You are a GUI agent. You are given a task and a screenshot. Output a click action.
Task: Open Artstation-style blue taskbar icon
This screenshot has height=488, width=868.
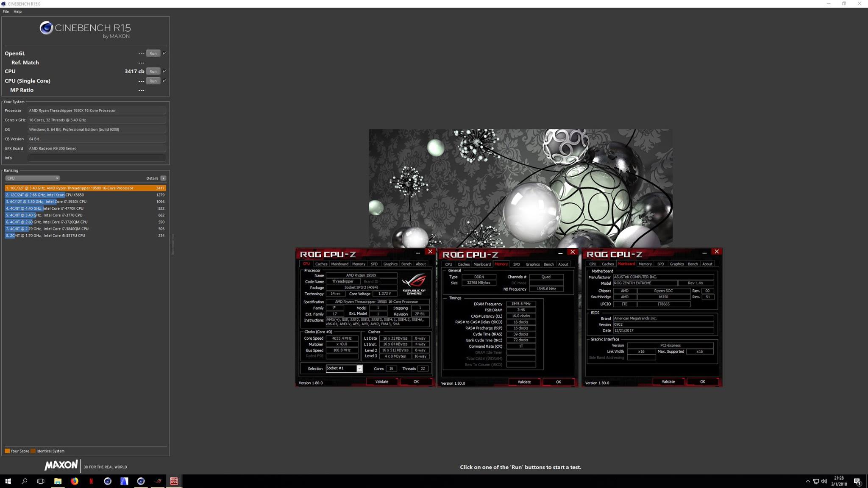(x=124, y=481)
